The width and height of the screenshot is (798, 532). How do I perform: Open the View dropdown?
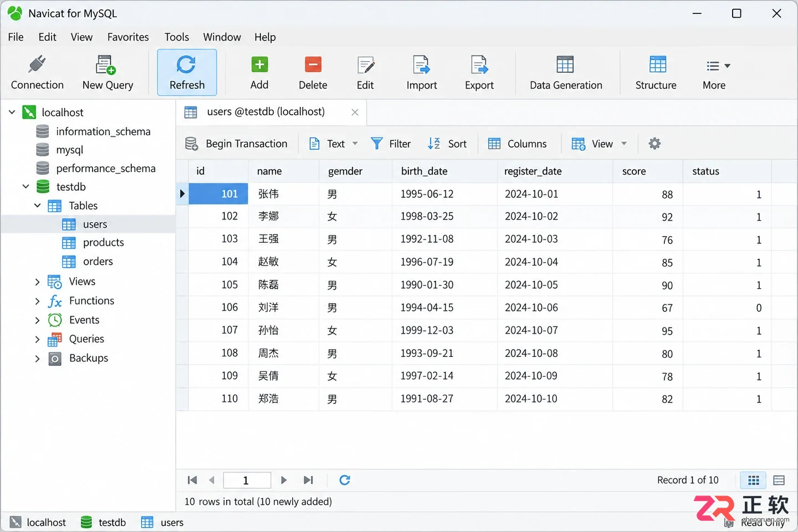point(600,144)
